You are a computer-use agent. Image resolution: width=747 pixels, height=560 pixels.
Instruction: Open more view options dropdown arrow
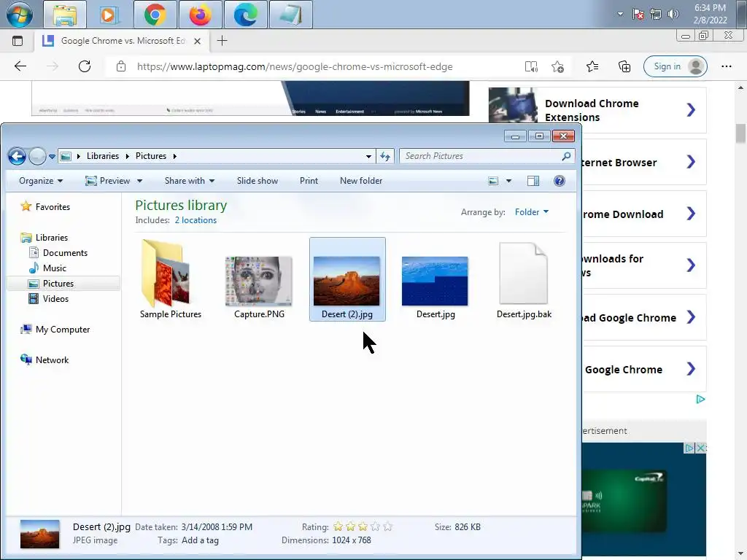(508, 181)
